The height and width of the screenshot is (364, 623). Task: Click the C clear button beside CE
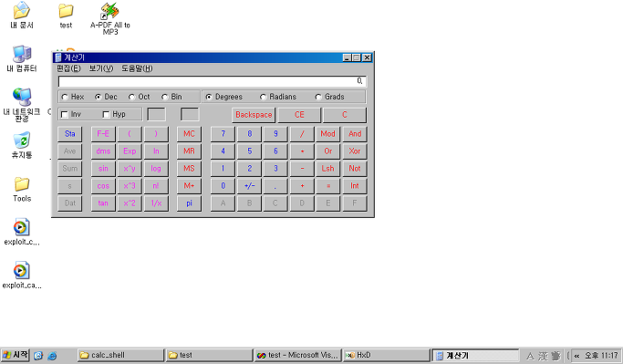click(345, 115)
